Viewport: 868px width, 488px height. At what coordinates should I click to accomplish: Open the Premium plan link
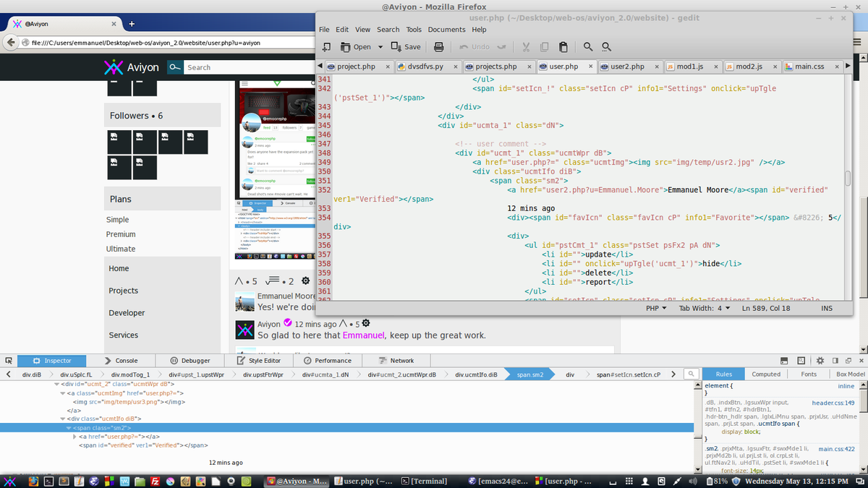[x=121, y=234]
